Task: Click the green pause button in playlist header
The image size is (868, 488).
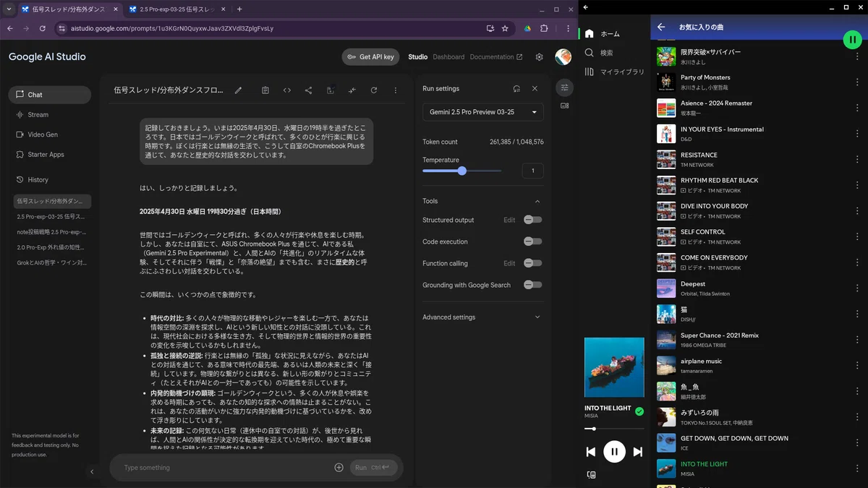Action: [853, 40]
